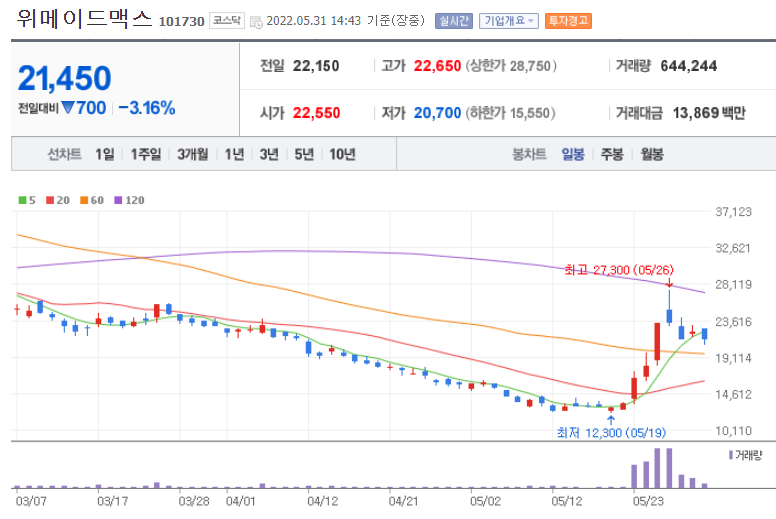Click the 05/02 date axis label
Screen dimensions: 776x519
coord(485,501)
